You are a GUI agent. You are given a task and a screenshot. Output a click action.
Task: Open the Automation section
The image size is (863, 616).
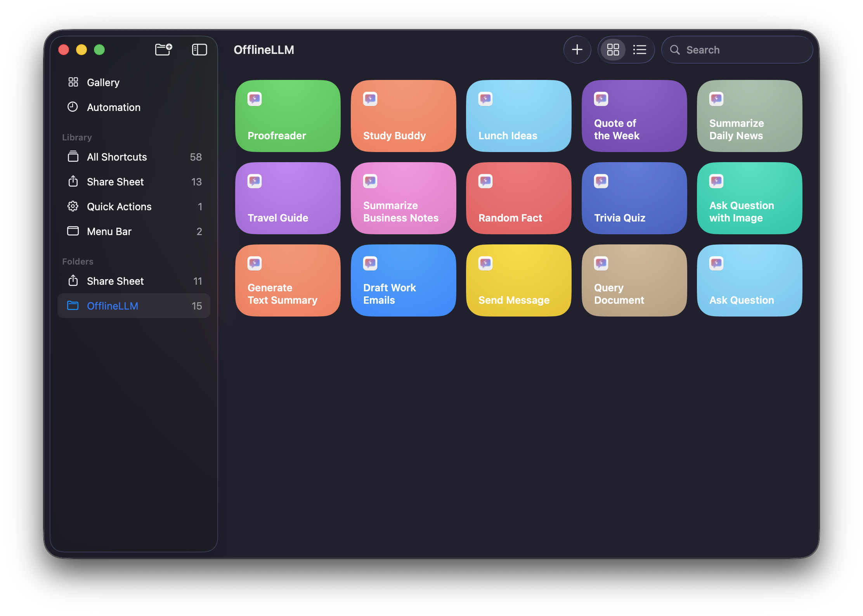[113, 107]
